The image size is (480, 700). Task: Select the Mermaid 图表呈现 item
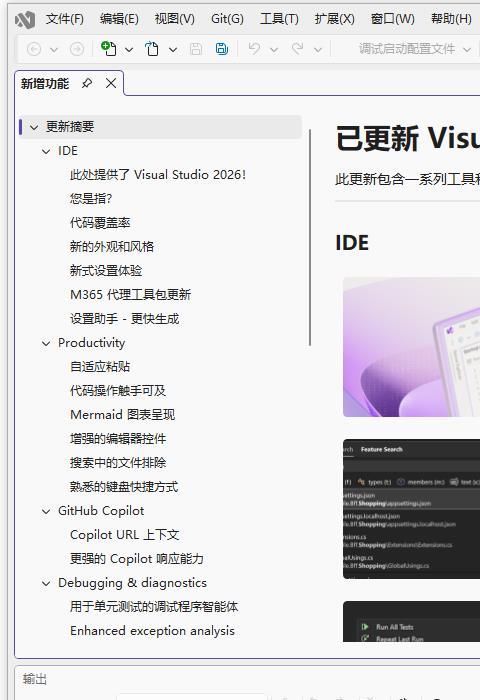point(122,415)
